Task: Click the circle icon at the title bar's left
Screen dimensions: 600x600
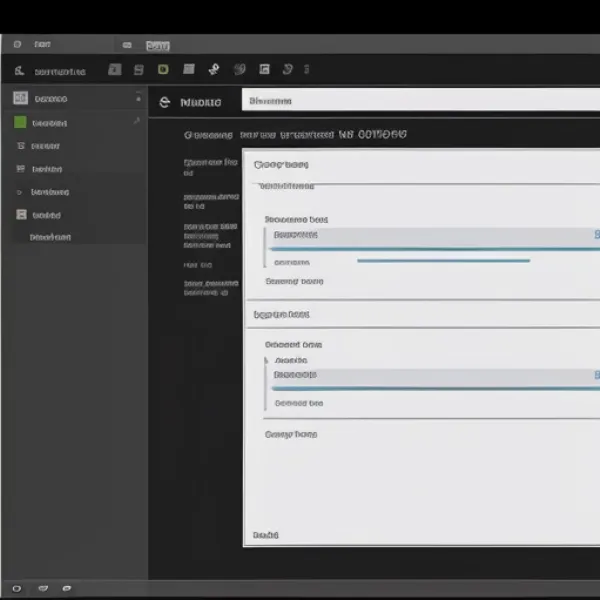Action: 17,45
